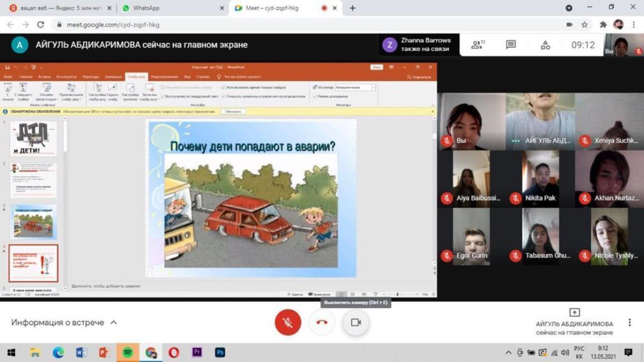The width and height of the screenshot is (644, 362).
Task: Open Chrome extensions puzzle icon
Action: point(603,25)
